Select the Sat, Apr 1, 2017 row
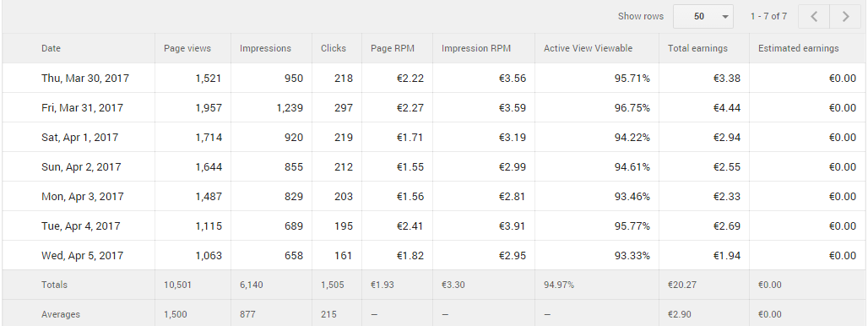Screen dimensions: 868x326 (x=434, y=138)
